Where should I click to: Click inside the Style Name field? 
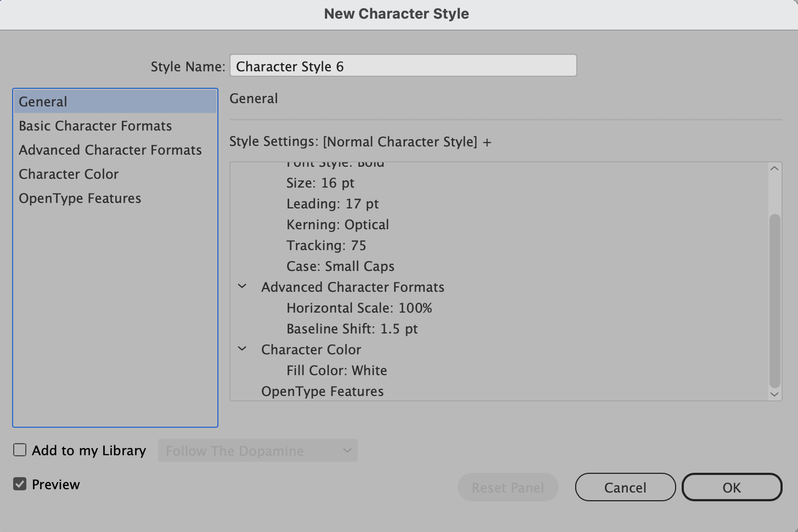coord(403,66)
